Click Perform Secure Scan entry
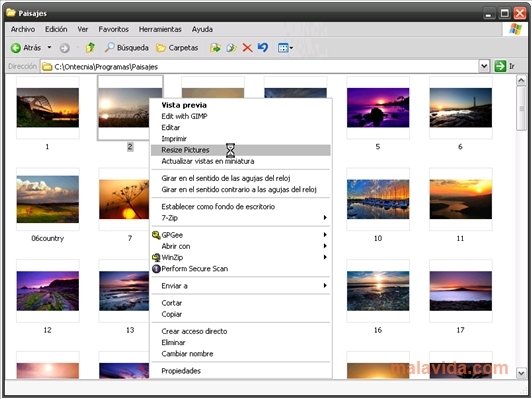Viewport: 532px width, 399px height. click(x=241, y=269)
